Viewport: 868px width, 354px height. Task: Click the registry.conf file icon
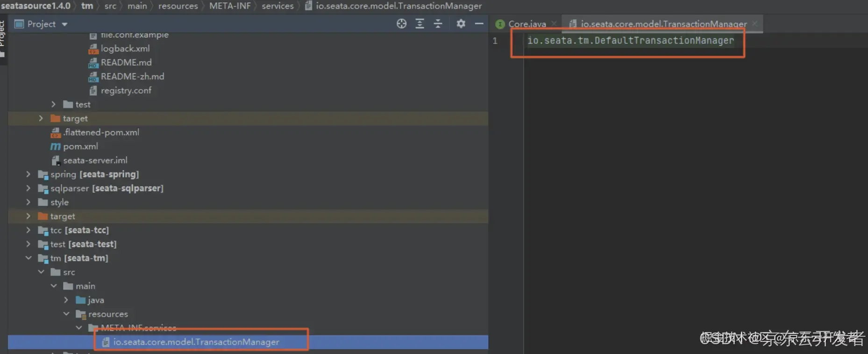coord(93,91)
